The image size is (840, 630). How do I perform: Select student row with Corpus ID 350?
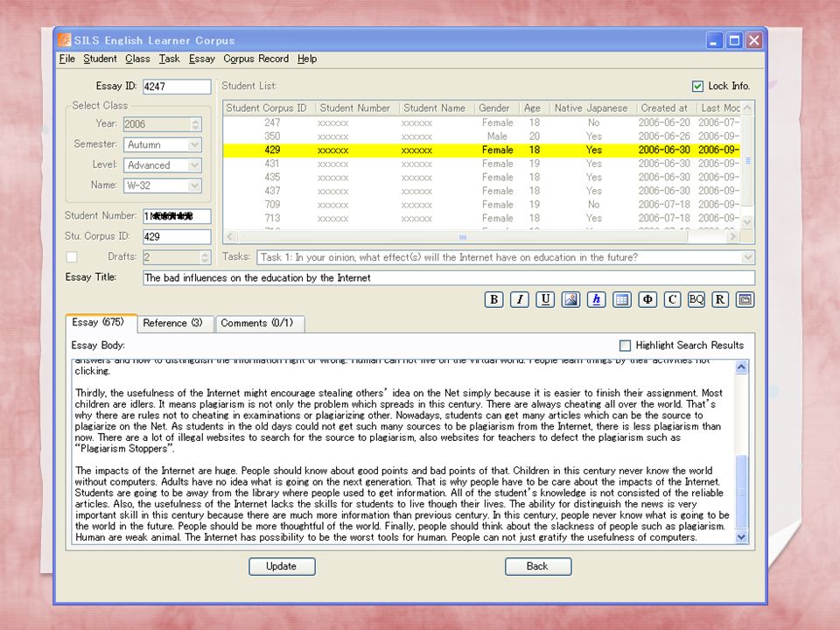click(x=483, y=136)
